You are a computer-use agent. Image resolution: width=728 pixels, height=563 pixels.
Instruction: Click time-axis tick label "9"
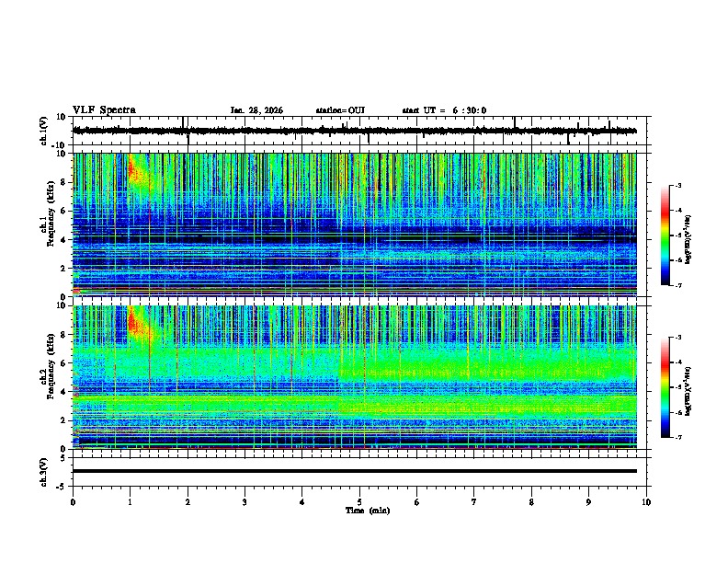click(x=588, y=502)
